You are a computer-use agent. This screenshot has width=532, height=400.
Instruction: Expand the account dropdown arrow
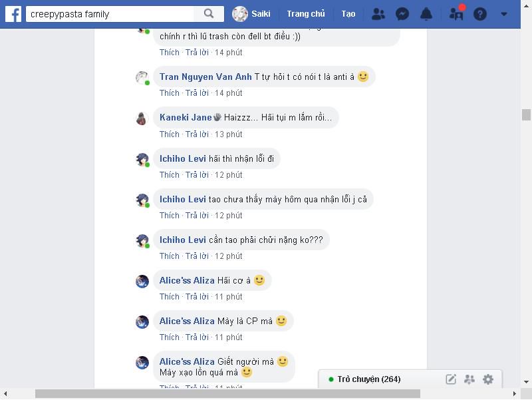pos(504,14)
